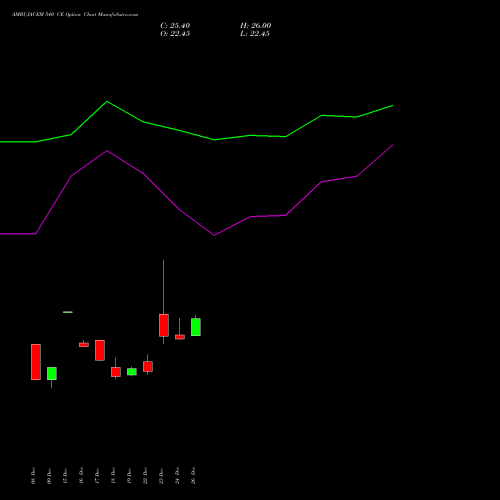Select the 24 Dec date label
Screen dimensions: 500x500
point(177,476)
